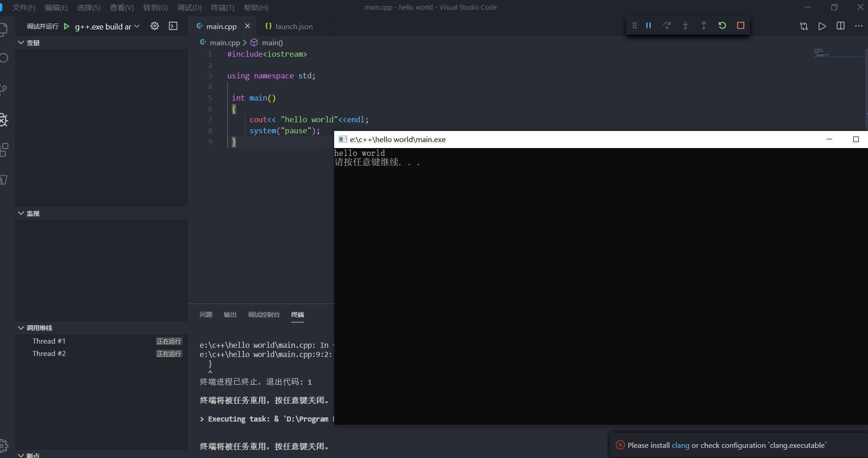
Task: Click the 正在运行 status of Thread #1
Action: point(169,341)
